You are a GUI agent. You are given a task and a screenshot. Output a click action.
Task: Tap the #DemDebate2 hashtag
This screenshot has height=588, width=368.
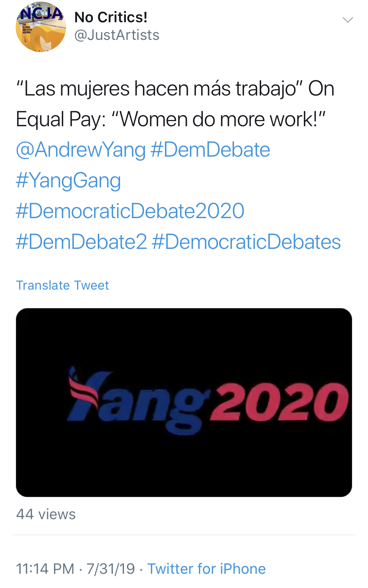81,242
